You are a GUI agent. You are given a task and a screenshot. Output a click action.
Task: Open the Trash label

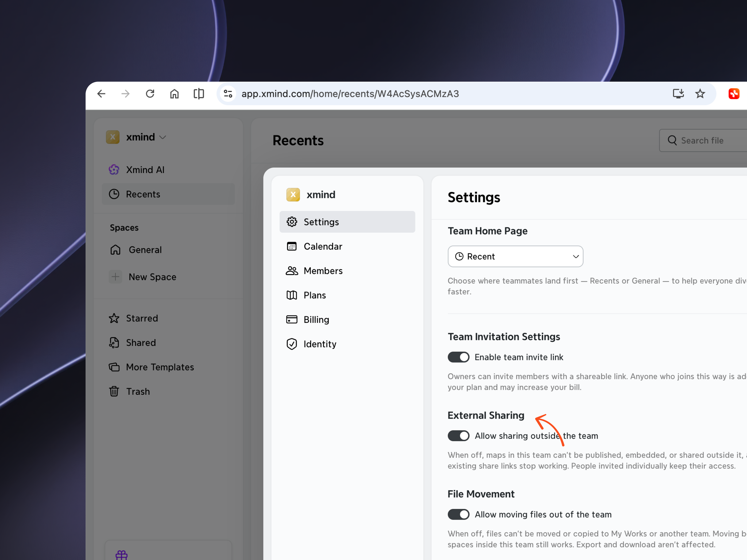click(x=138, y=391)
